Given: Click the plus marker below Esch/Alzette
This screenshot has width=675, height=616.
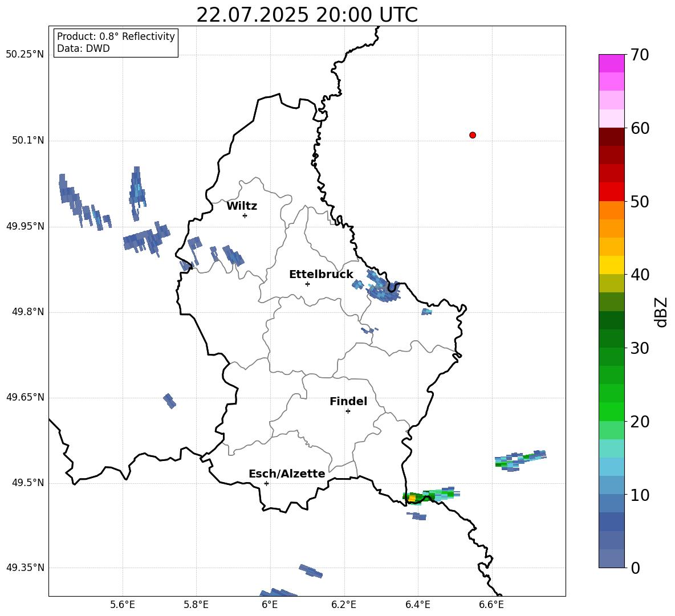Looking at the screenshot, I should [x=266, y=483].
